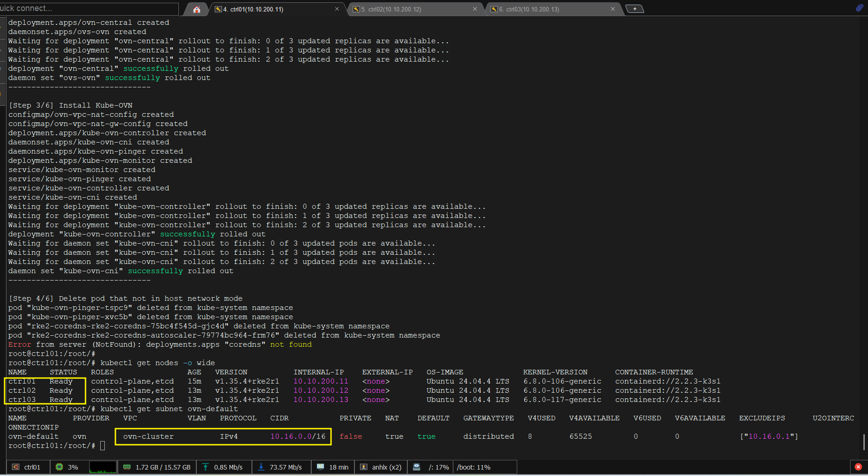Click the 10.16.0.0/16 CIDR value

tap(298, 436)
